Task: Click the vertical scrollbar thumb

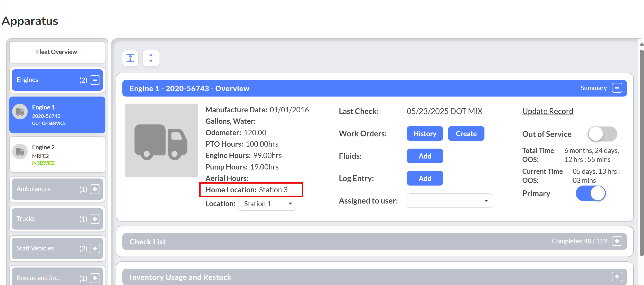Action: (x=642, y=153)
